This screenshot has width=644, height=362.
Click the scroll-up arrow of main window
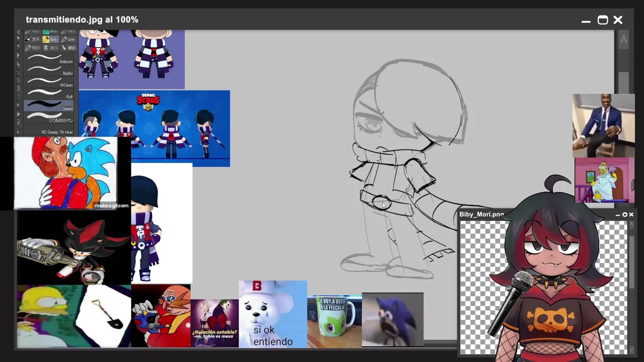623,40
